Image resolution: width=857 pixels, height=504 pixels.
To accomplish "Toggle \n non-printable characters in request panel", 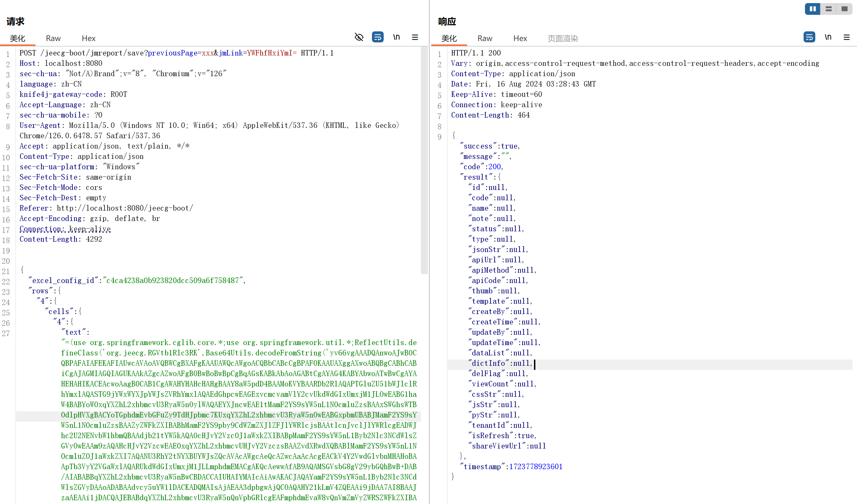I will pyautogui.click(x=396, y=37).
